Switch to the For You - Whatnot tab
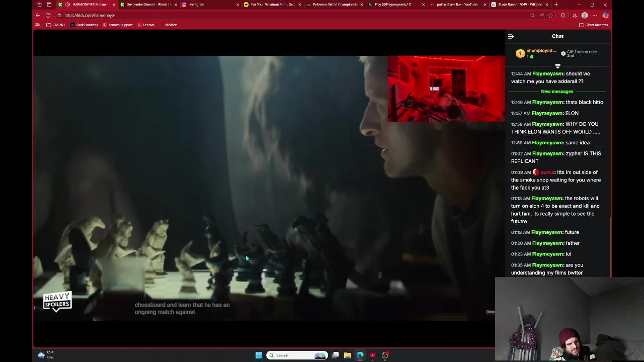Screen dimensions: 644x362 tap(272, 5)
